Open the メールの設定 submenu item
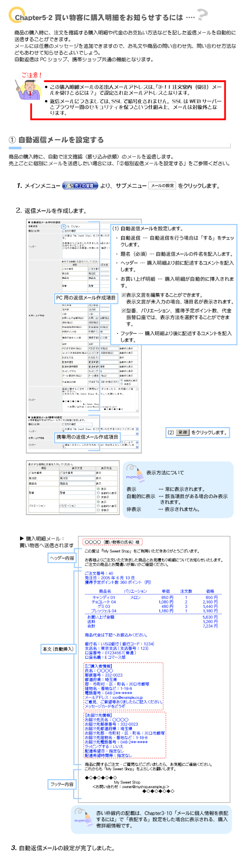This screenshot has height=868, width=245. 162,186
